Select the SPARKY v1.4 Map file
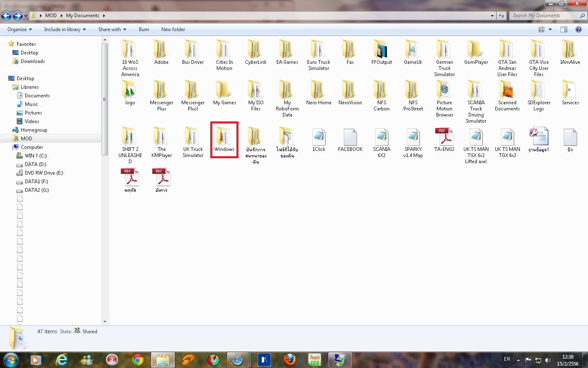The height and width of the screenshot is (368, 588). click(x=413, y=143)
